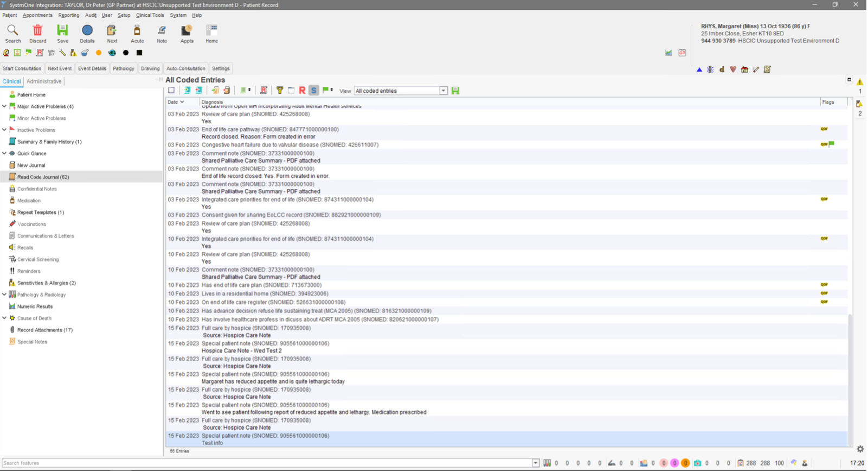Open the Clinical Tools menu
The height and width of the screenshot is (472, 868).
pyautogui.click(x=150, y=15)
